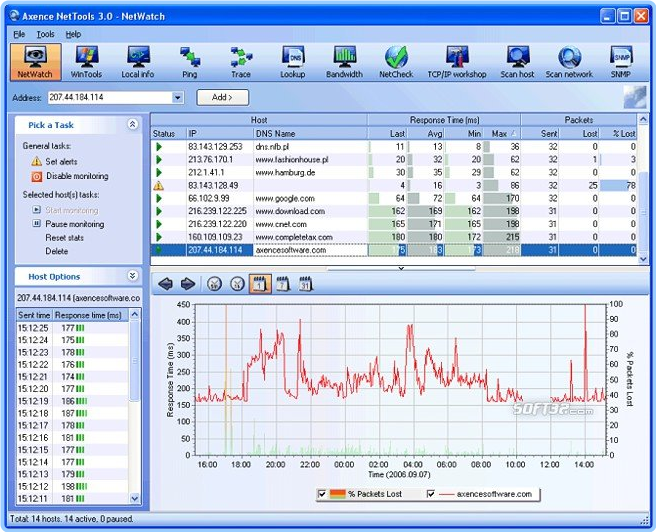Viewport: 656px width, 532px height.
Task: Click the host table scroll down arrow
Action: 643,259
